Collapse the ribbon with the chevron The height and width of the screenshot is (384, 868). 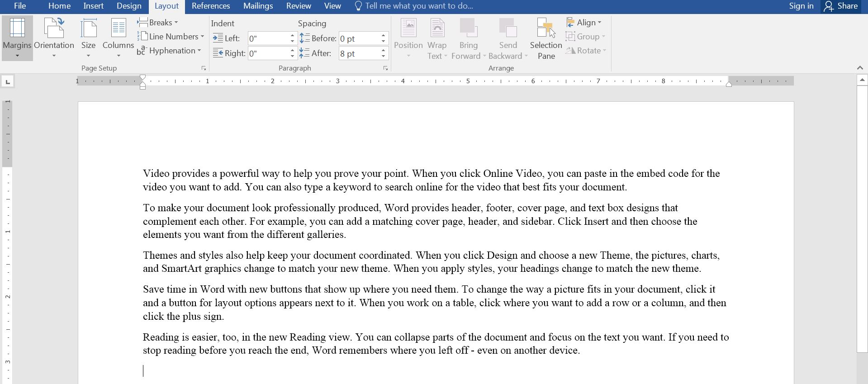coord(859,68)
